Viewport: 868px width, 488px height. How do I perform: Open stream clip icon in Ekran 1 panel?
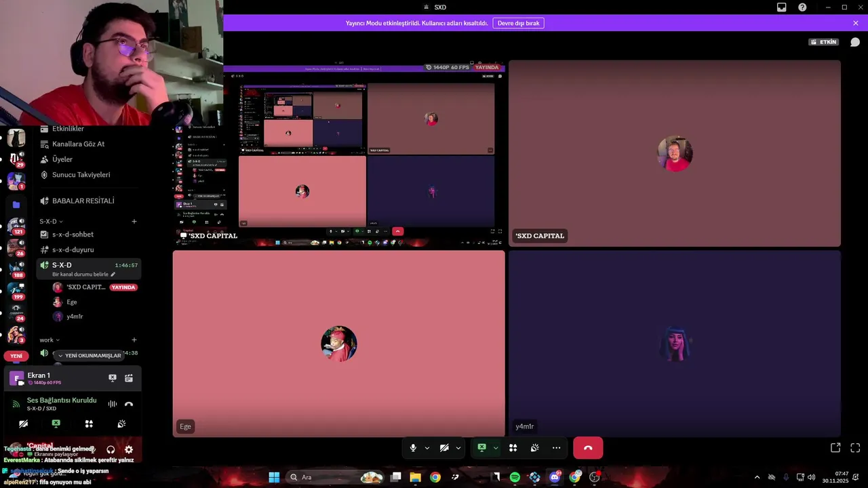(129, 378)
